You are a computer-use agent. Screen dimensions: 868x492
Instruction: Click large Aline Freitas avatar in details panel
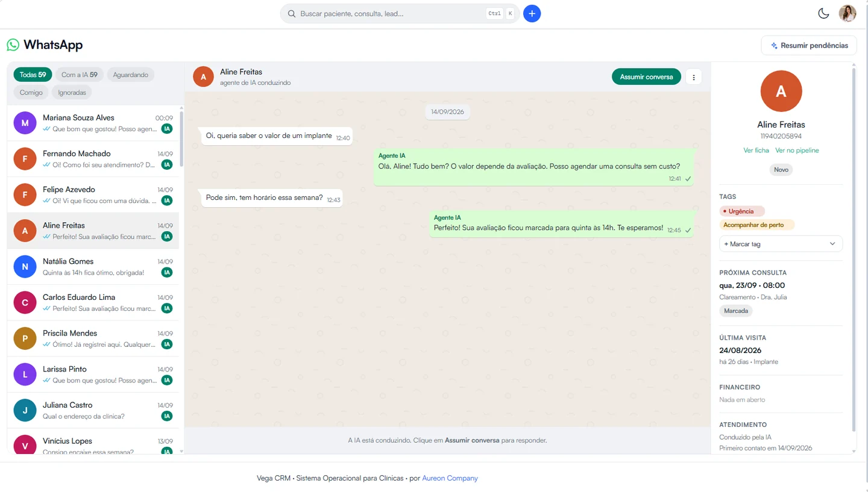pos(781,91)
